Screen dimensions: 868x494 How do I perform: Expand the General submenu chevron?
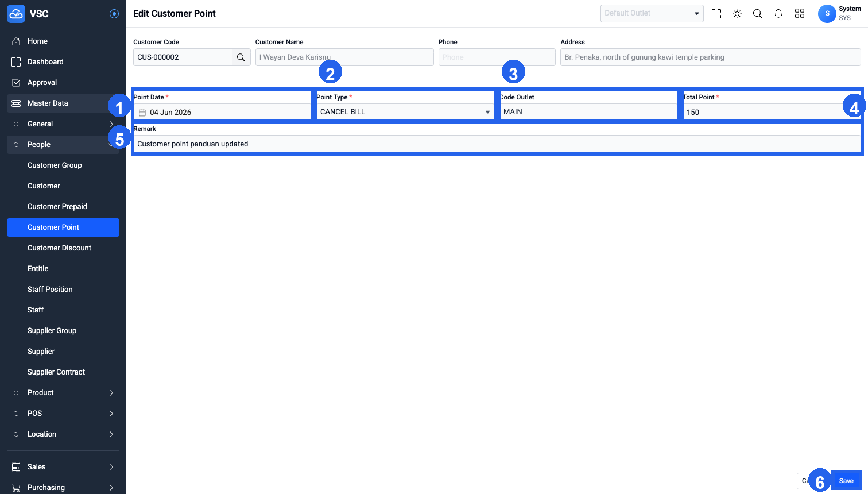point(111,124)
